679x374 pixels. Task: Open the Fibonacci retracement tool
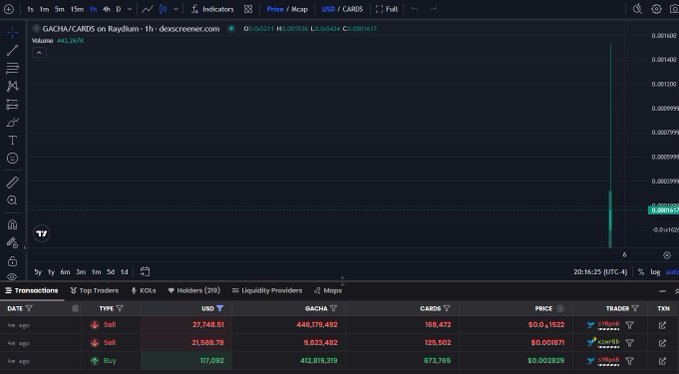point(12,68)
